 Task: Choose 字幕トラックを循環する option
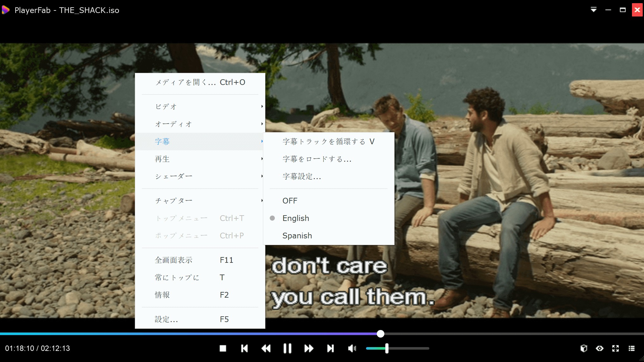coord(329,141)
